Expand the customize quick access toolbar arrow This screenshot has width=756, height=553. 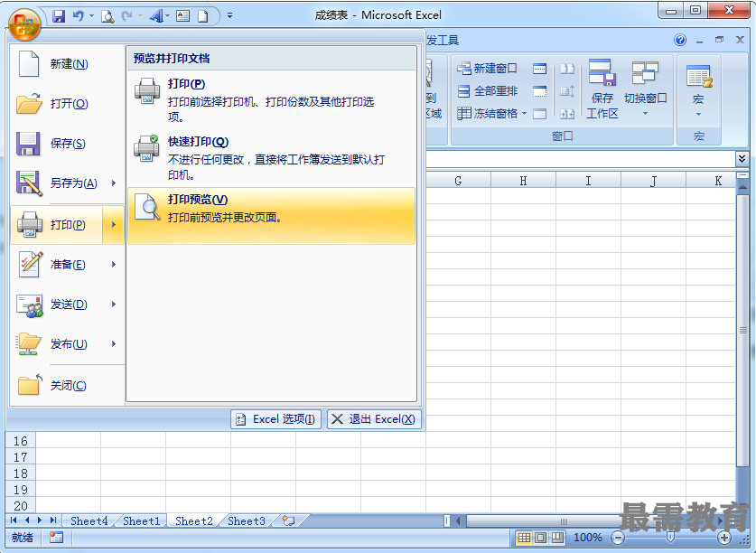pos(230,16)
